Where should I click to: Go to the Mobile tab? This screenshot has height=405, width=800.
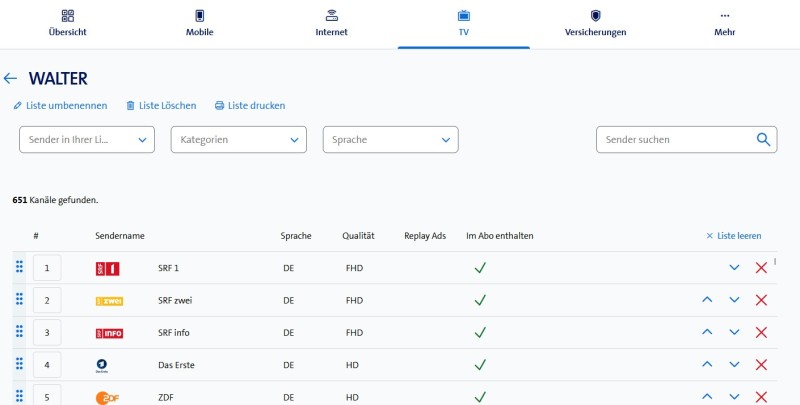pyautogui.click(x=199, y=23)
